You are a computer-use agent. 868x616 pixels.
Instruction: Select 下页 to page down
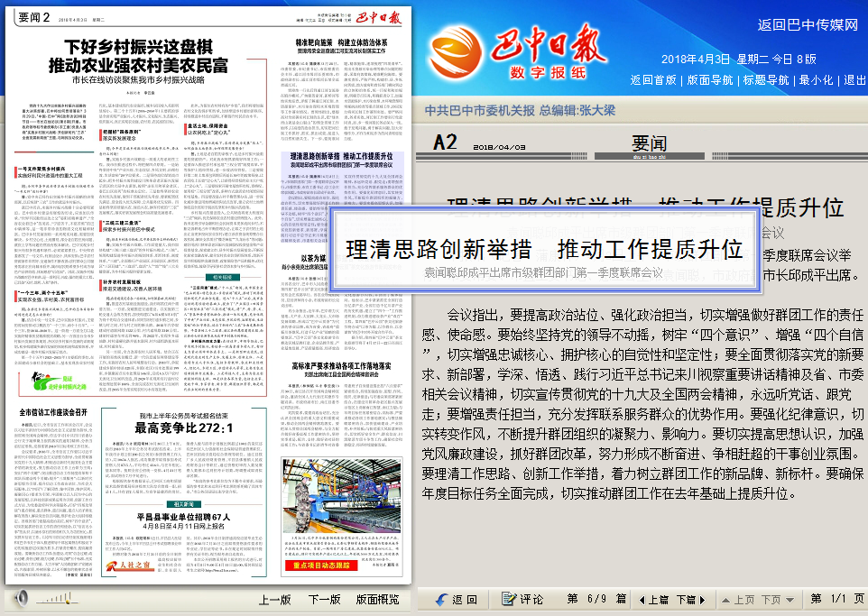click(x=771, y=600)
